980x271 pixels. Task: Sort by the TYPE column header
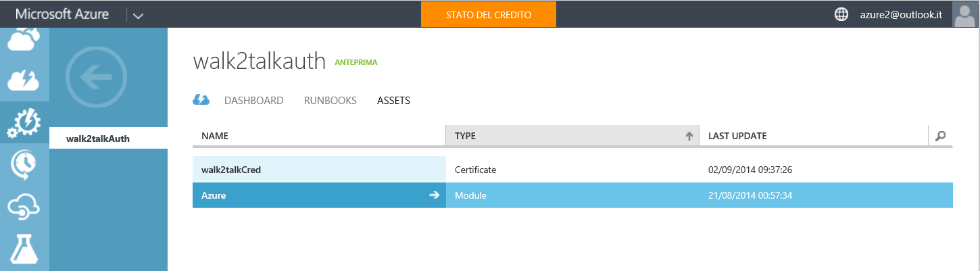pyautogui.click(x=572, y=136)
